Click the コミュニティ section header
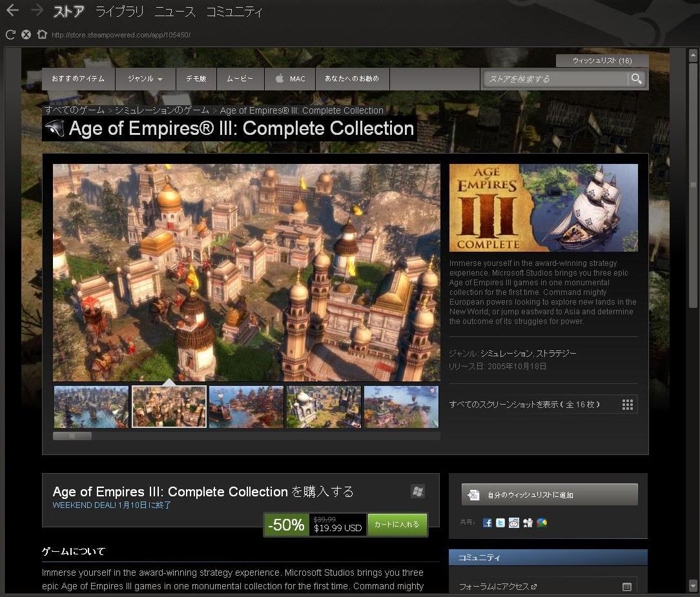Image resolution: width=700 pixels, height=597 pixels. pyautogui.click(x=548, y=557)
